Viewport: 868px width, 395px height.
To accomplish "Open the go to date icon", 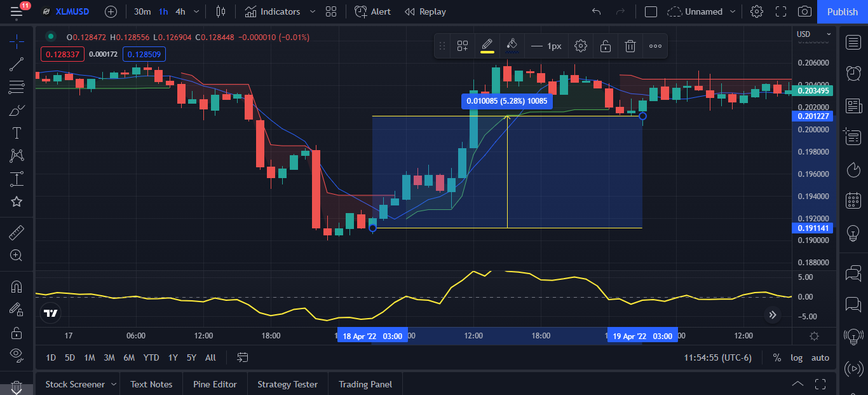I will [243, 357].
